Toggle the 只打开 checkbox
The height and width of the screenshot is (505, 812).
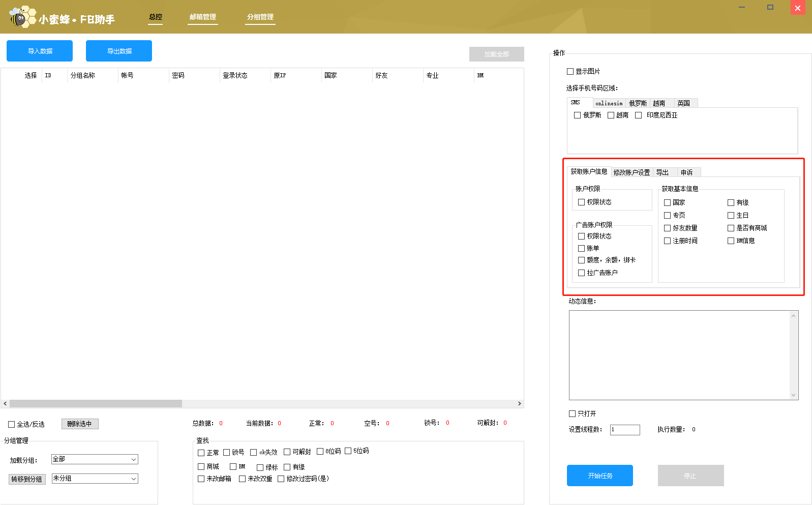point(572,413)
